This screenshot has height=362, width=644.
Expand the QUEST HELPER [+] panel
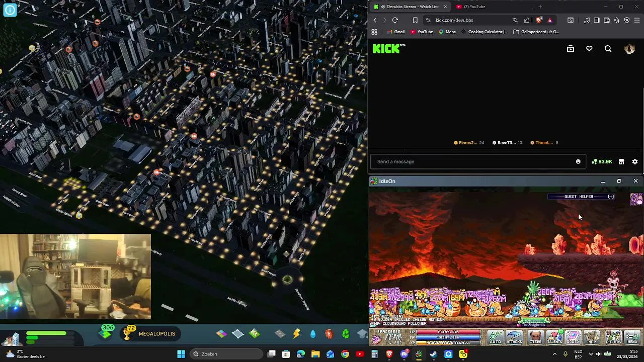(581, 197)
